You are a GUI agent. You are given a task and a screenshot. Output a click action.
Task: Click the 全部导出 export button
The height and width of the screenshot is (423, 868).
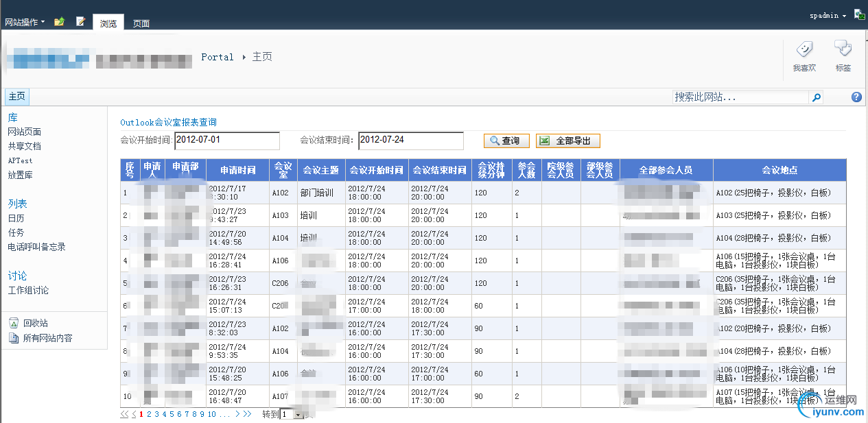[x=568, y=141]
